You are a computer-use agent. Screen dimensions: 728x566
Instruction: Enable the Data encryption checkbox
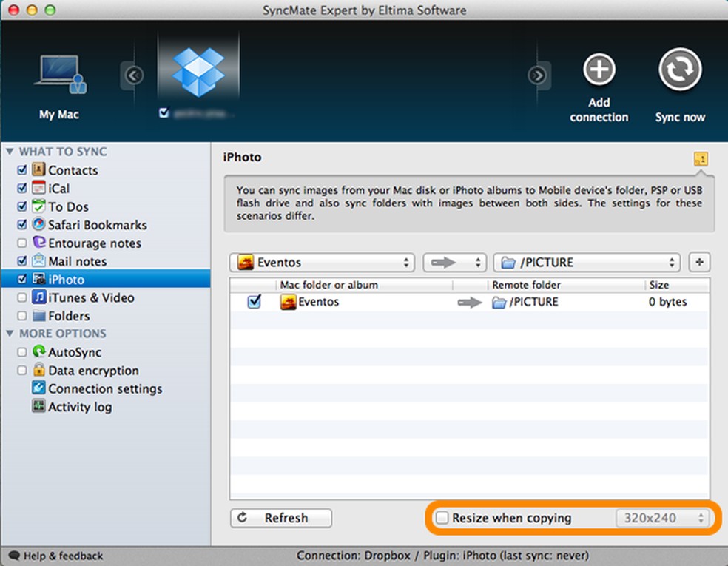tap(21, 370)
